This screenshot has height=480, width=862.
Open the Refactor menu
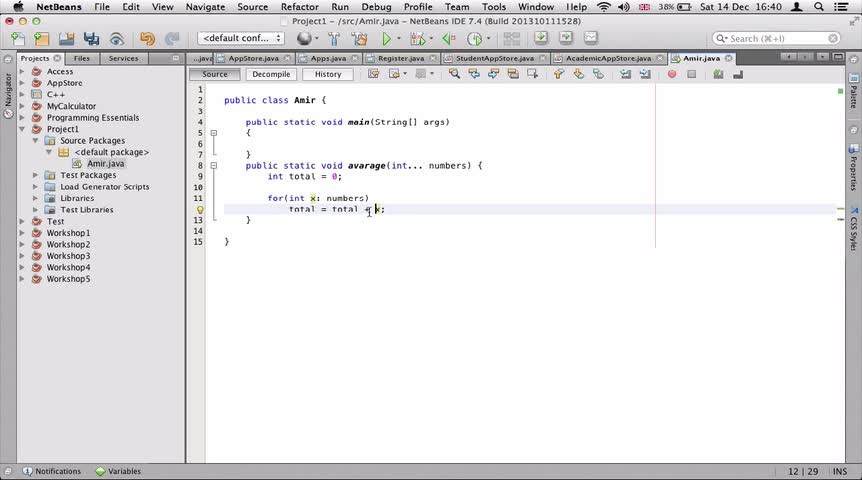coord(300,7)
